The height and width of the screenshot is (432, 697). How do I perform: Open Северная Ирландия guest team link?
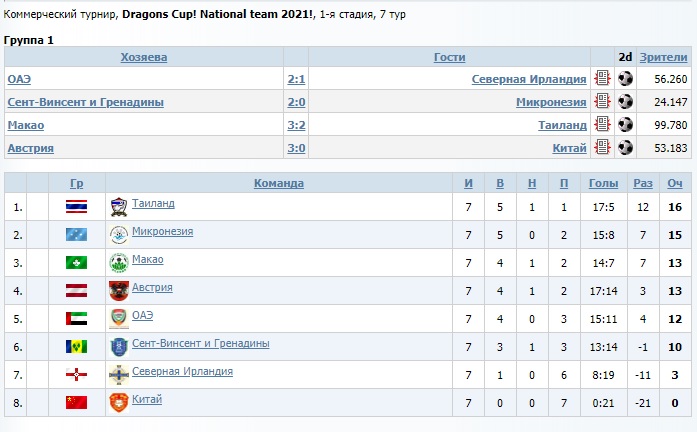(x=528, y=79)
